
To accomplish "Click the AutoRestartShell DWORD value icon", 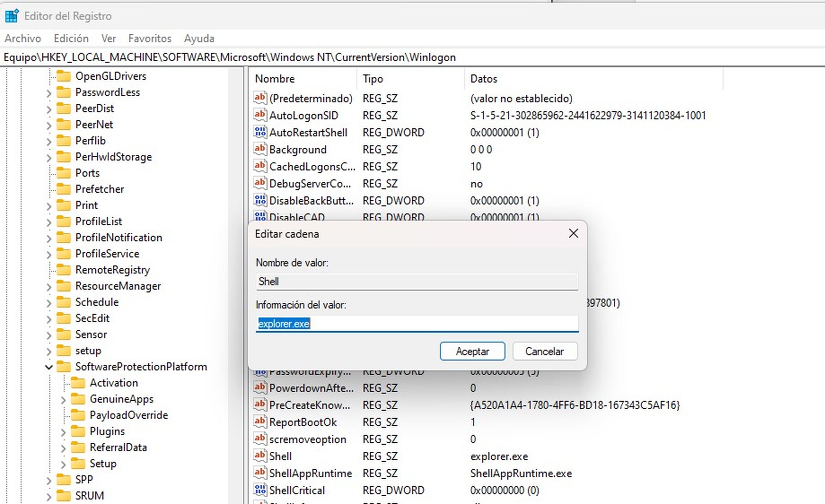I will [x=260, y=132].
